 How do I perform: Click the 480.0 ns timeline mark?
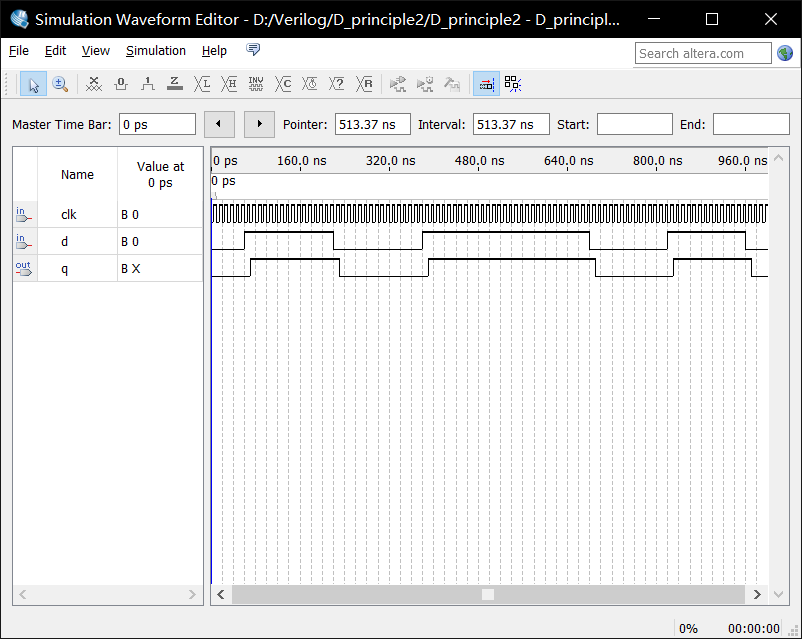(x=479, y=161)
